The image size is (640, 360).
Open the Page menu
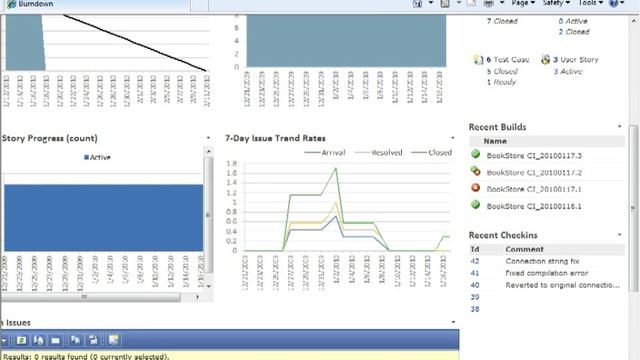[x=523, y=3]
